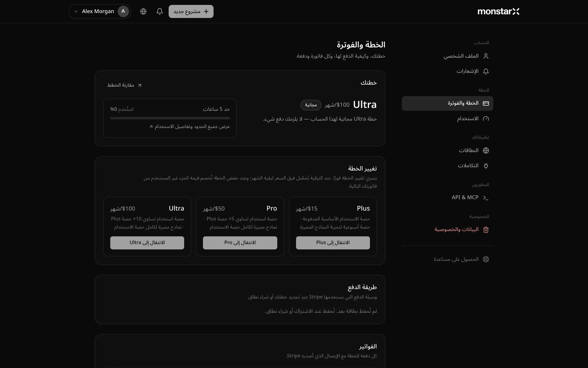The width and height of the screenshot is (588, 368).
Task: Click the credit card icon for الخطة والفوترة
Action: click(x=486, y=103)
